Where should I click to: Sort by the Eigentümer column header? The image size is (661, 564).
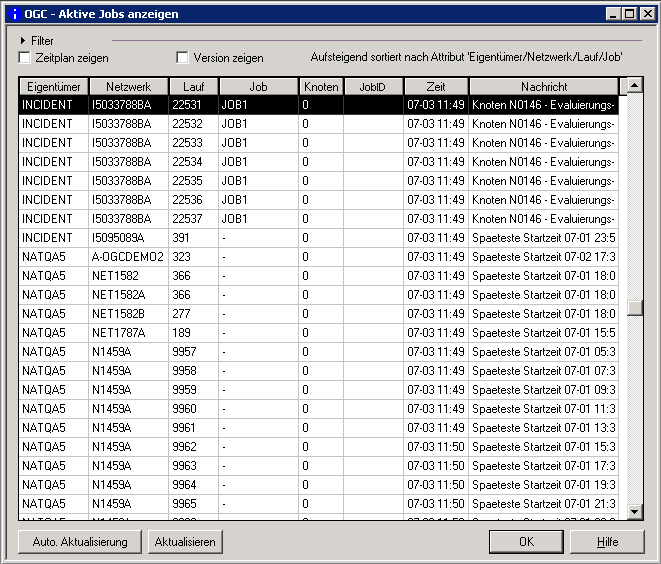click(x=54, y=86)
